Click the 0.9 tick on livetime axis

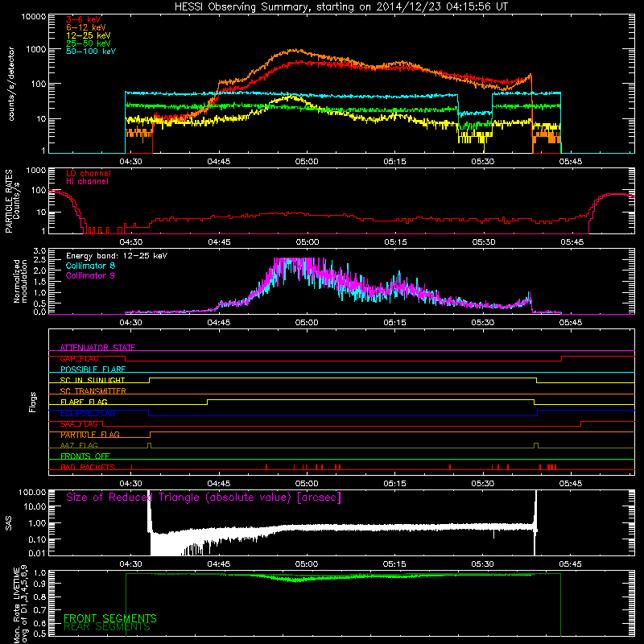click(41, 583)
